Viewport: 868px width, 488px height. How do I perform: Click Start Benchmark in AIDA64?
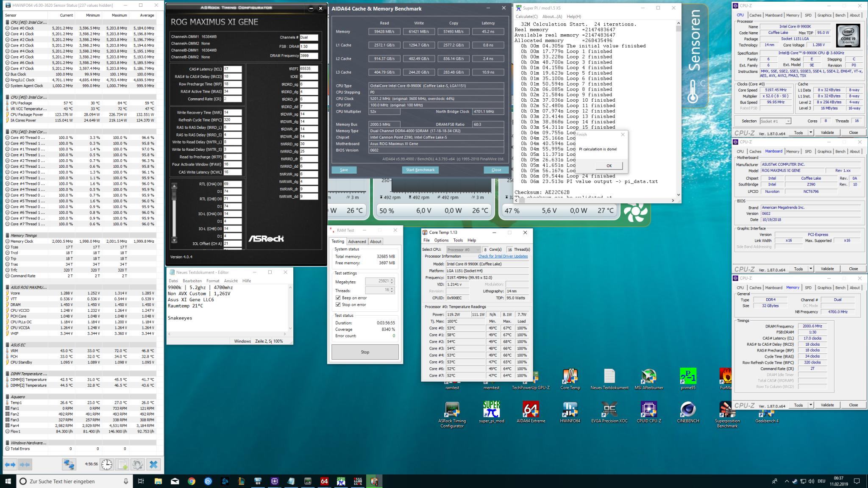[x=420, y=170]
